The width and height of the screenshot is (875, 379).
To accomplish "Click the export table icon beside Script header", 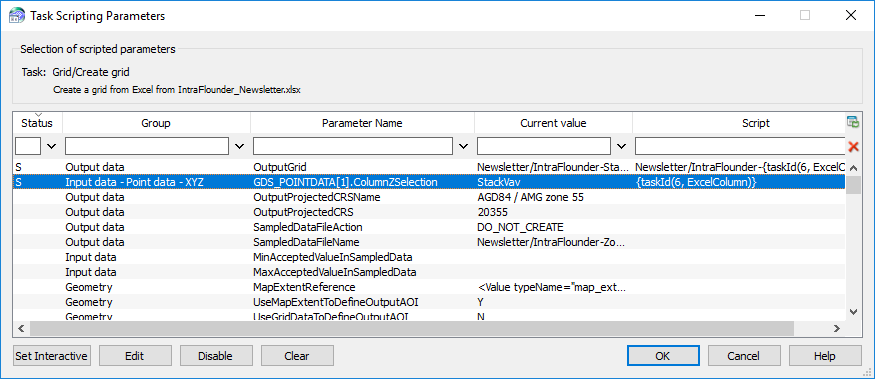I will click(x=853, y=122).
